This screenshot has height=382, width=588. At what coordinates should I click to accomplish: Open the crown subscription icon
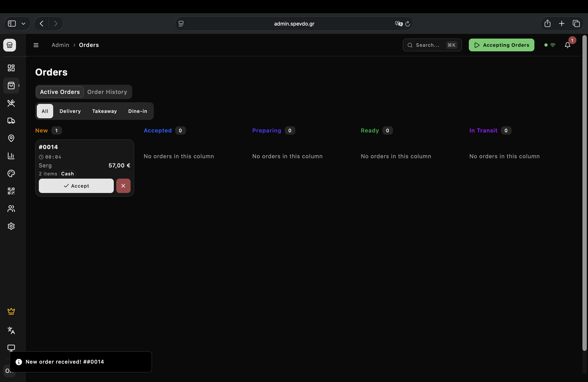[11, 311]
